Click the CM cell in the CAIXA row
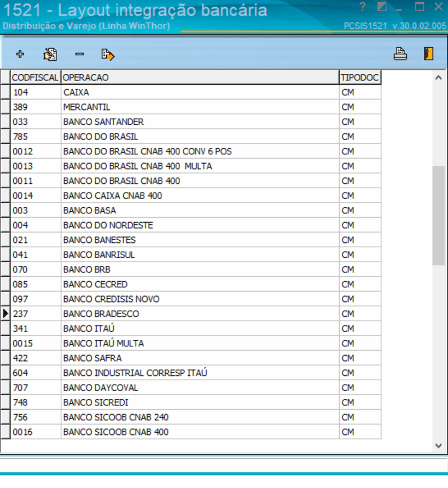 (360, 92)
